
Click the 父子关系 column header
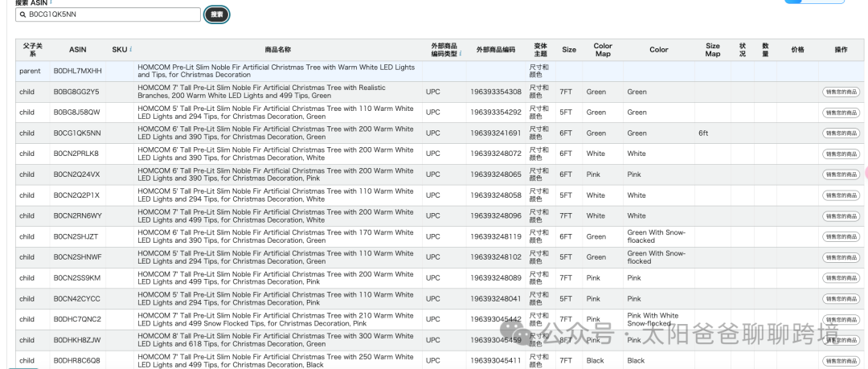pyautogui.click(x=33, y=50)
